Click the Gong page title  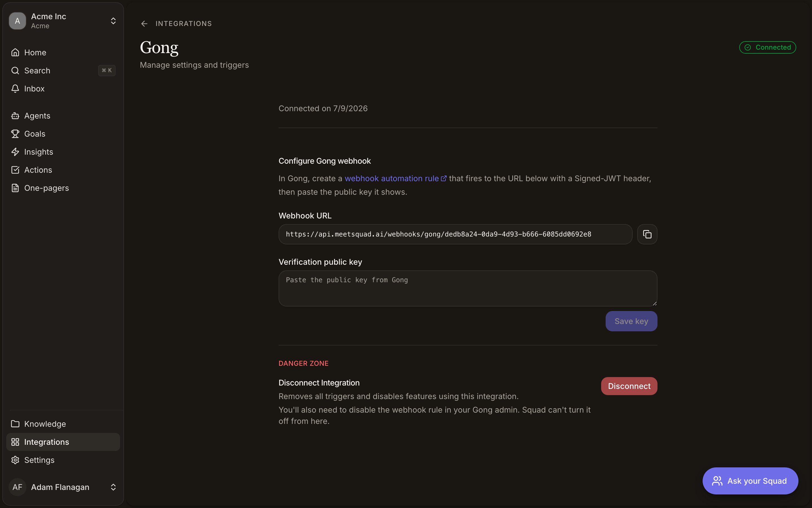159,48
